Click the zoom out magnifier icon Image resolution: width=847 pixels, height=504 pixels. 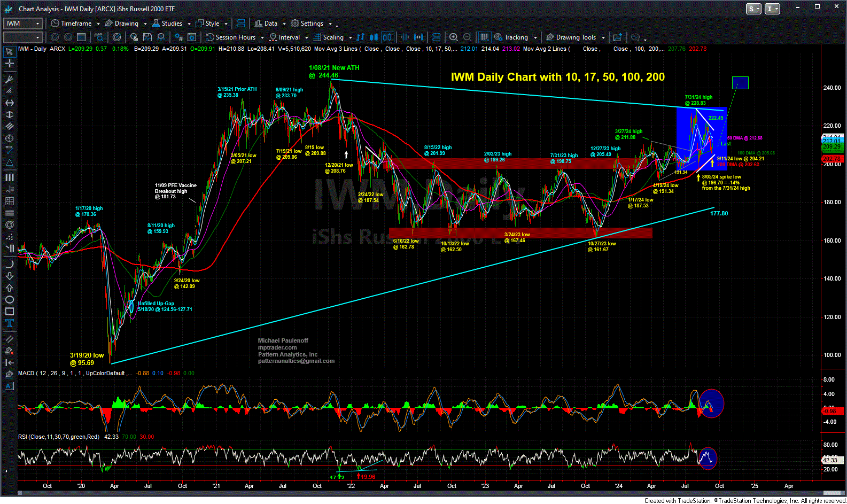pyautogui.click(x=467, y=37)
